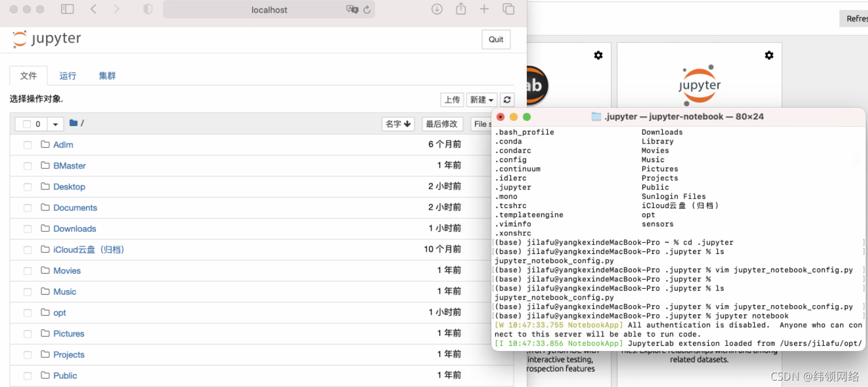Check the BMaster row checkbox

click(x=27, y=166)
